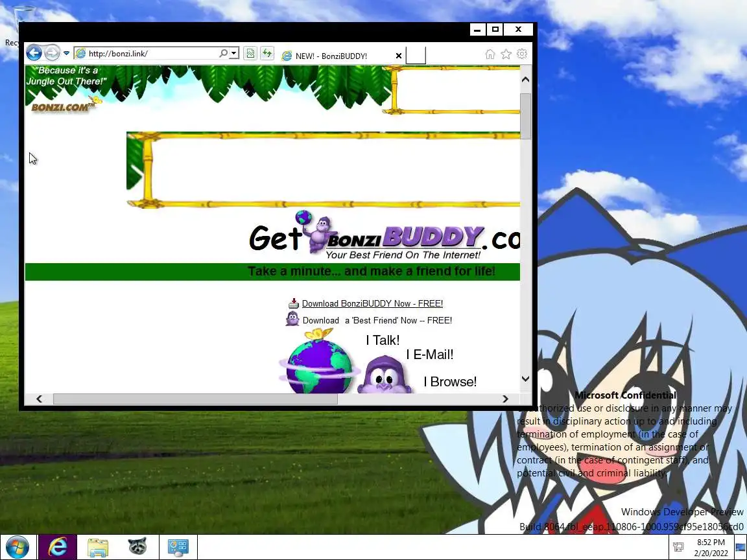Click Download a 'Best Friend' Now -- FREE! text
The image size is (747, 560).
[x=377, y=320]
